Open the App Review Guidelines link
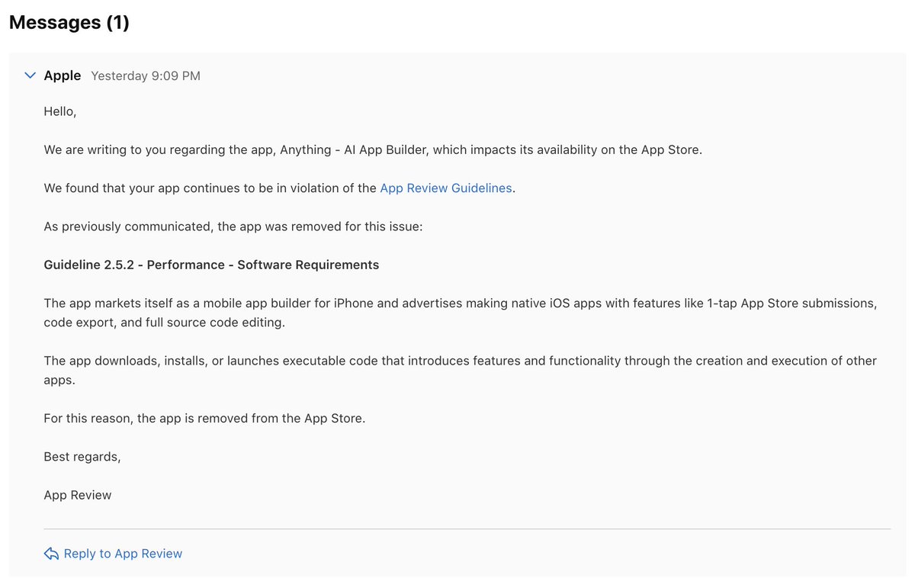 coord(445,188)
